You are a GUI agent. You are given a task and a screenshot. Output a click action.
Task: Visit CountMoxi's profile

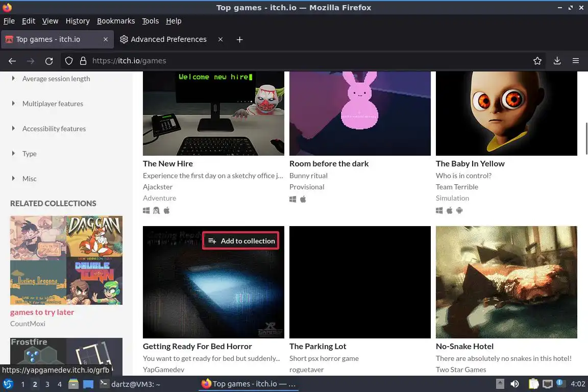[x=28, y=324]
